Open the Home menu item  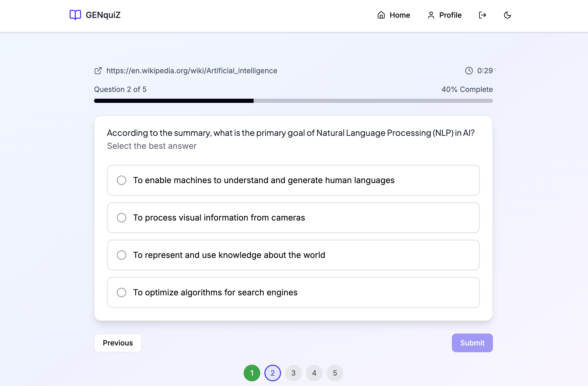pyautogui.click(x=400, y=15)
